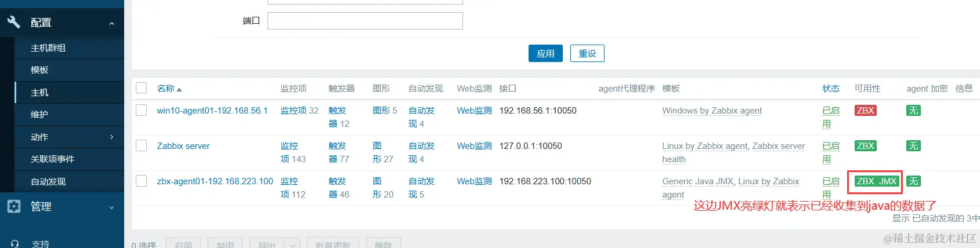Click 无 encryption badge for zbx-agent01
The width and height of the screenshot is (980, 248).
point(913,181)
